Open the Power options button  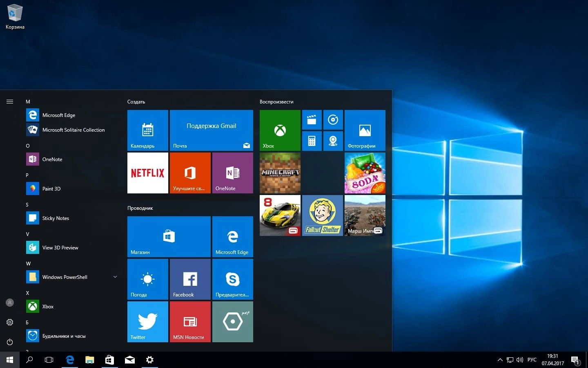pos(10,342)
